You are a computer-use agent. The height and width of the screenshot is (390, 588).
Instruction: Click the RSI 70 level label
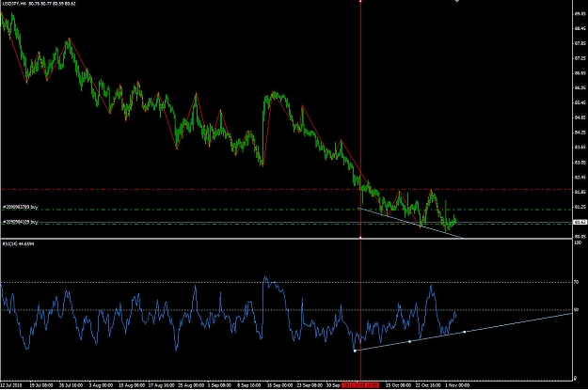577,282
